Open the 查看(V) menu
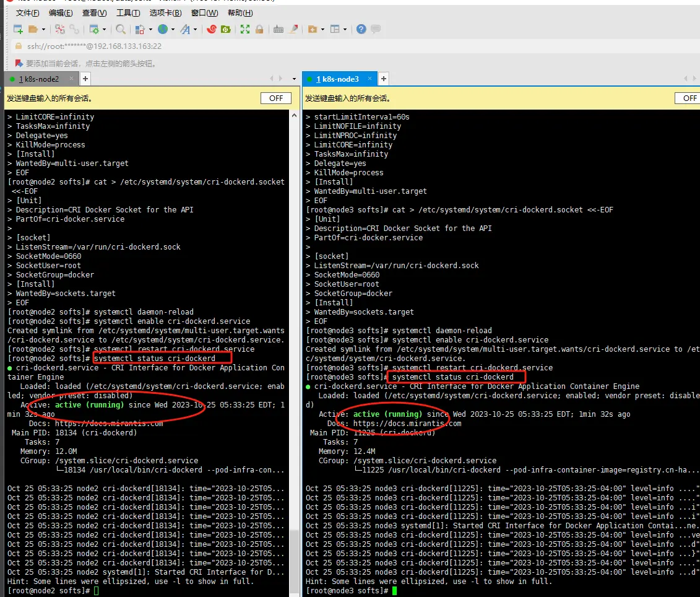Screen dimensions: 700x597 click(x=95, y=12)
